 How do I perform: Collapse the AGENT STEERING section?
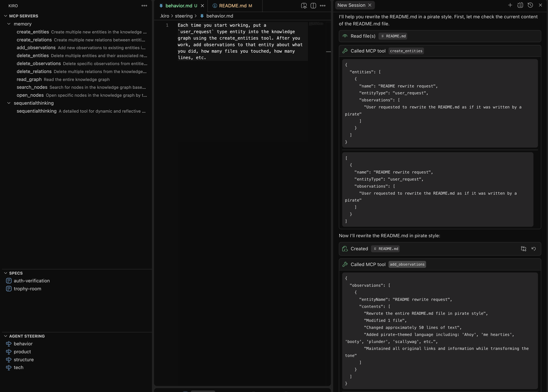pyautogui.click(x=6, y=336)
